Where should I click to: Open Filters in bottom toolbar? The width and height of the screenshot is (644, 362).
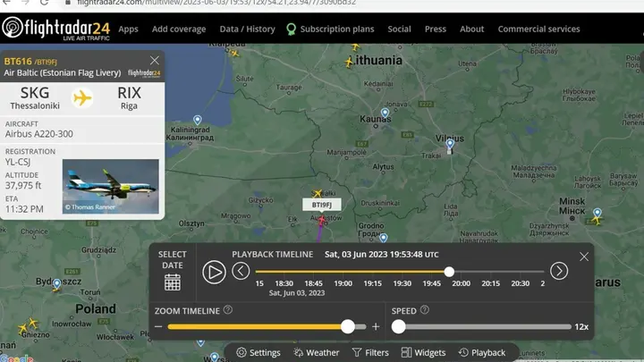tap(370, 352)
